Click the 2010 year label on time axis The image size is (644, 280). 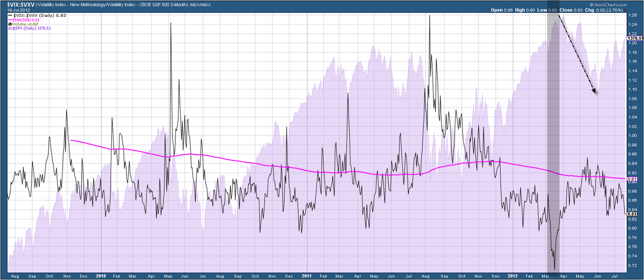(101, 276)
